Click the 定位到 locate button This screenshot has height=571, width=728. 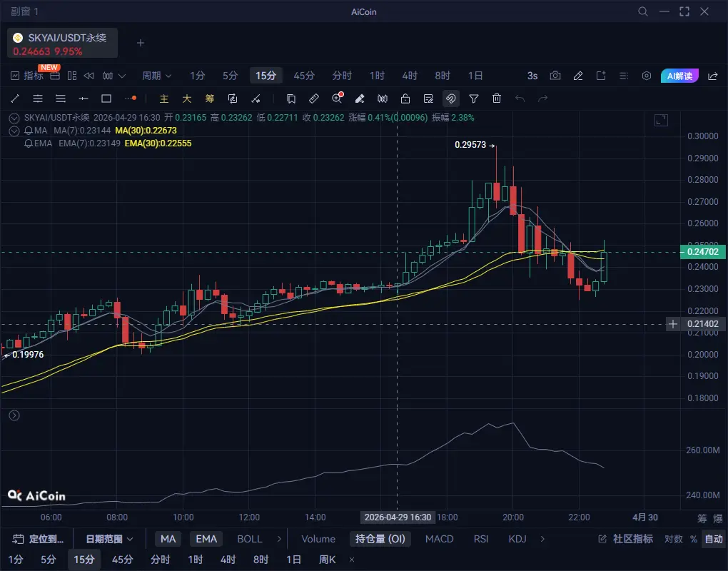38,539
